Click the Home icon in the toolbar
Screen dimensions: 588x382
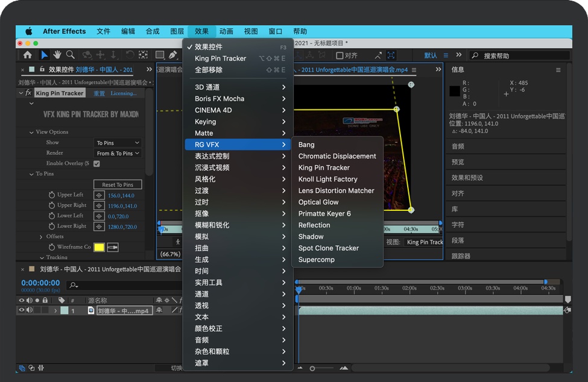click(27, 55)
